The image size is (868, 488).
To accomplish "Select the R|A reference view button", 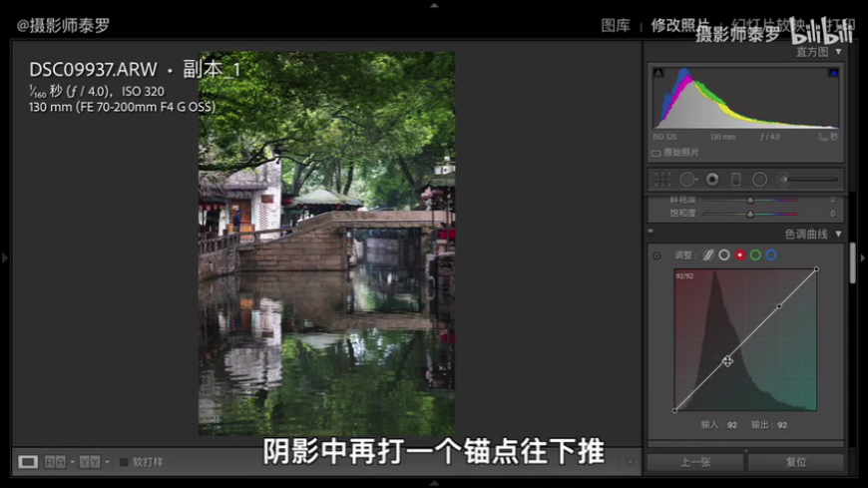I will click(55, 462).
